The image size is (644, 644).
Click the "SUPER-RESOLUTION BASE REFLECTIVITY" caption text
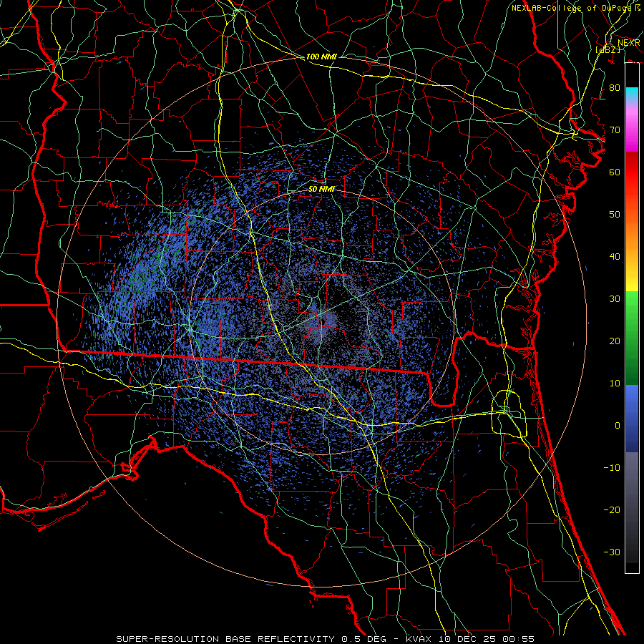coord(225,639)
